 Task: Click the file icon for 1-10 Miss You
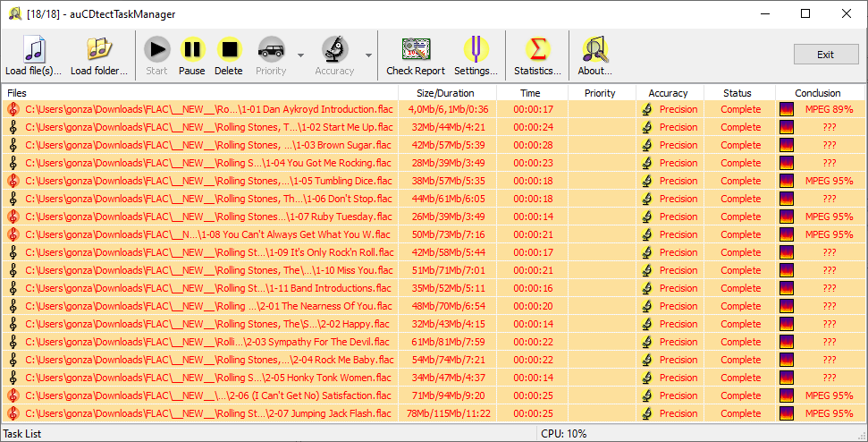[x=13, y=270]
